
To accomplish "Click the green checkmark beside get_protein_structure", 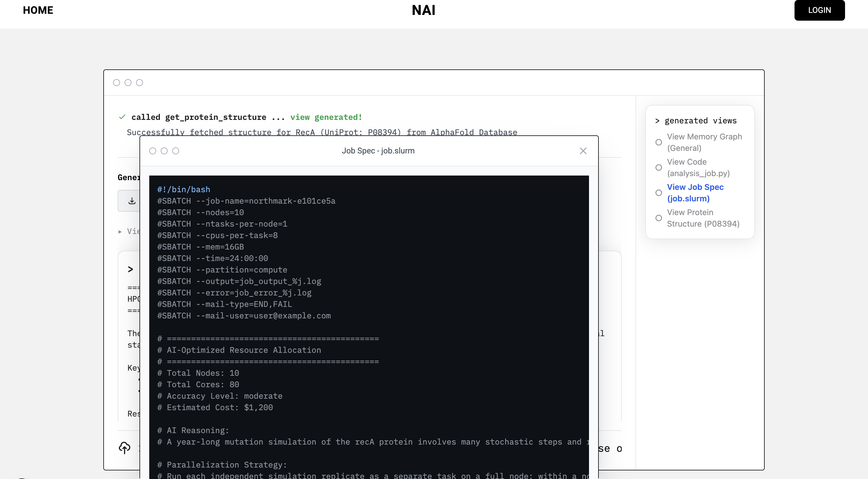I will pos(122,117).
